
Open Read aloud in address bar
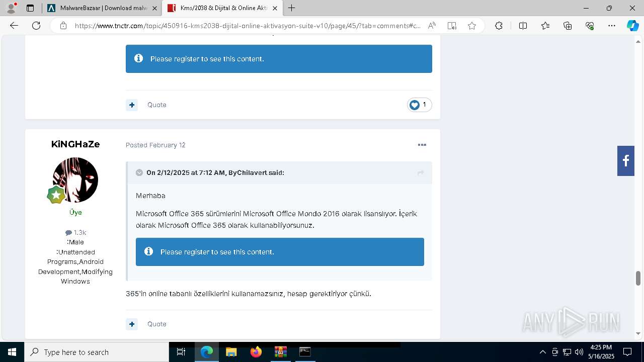432,26
